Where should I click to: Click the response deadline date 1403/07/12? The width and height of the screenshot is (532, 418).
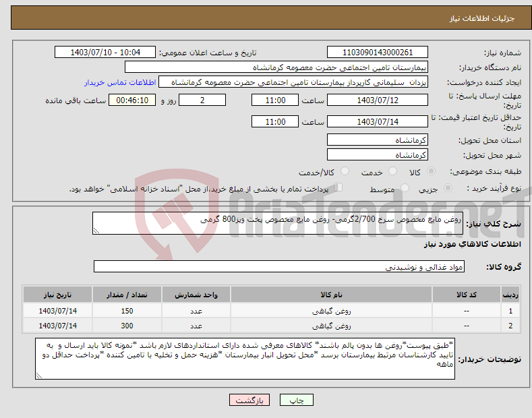(x=378, y=100)
